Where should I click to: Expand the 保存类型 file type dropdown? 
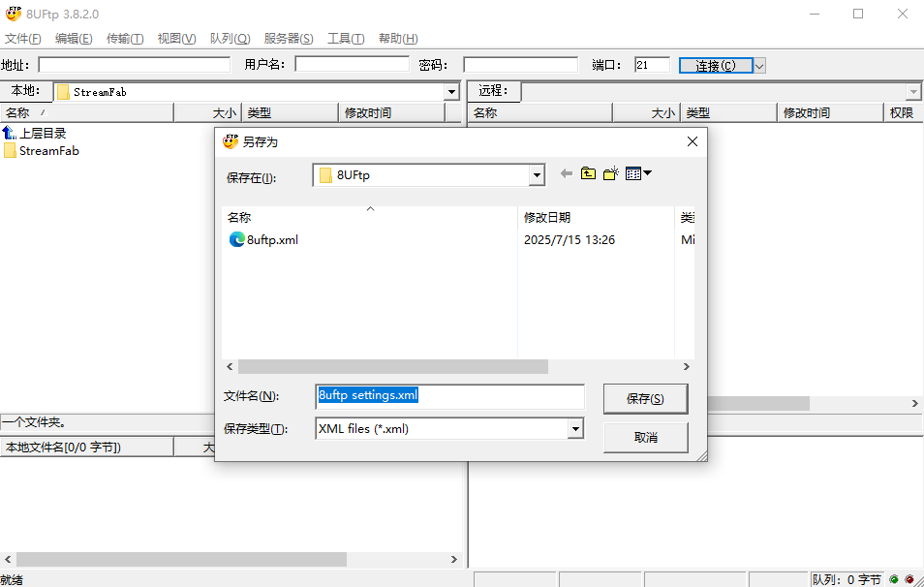pyautogui.click(x=575, y=429)
